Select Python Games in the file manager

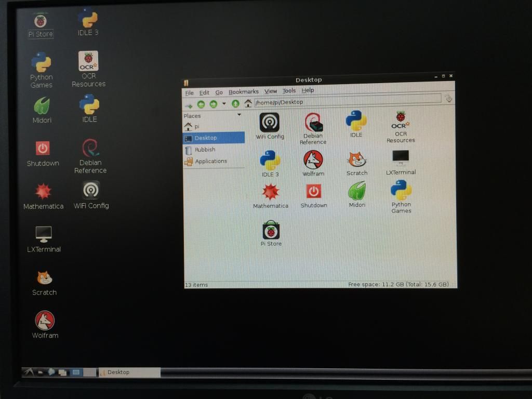(401, 197)
